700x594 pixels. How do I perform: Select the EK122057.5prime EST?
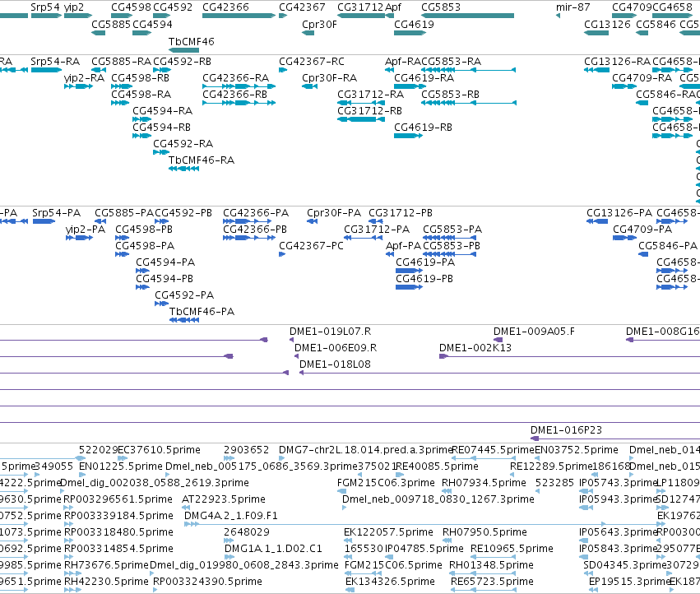pyautogui.click(x=349, y=541)
